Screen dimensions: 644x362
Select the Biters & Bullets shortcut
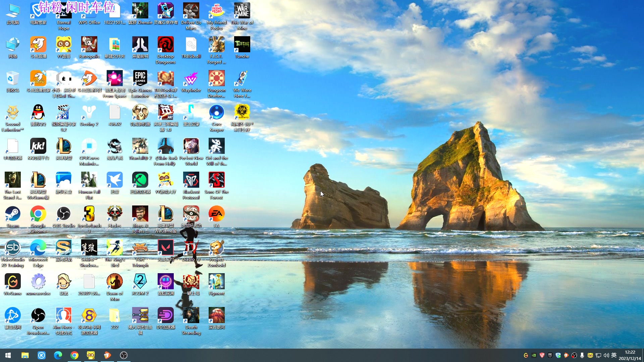[140, 220]
